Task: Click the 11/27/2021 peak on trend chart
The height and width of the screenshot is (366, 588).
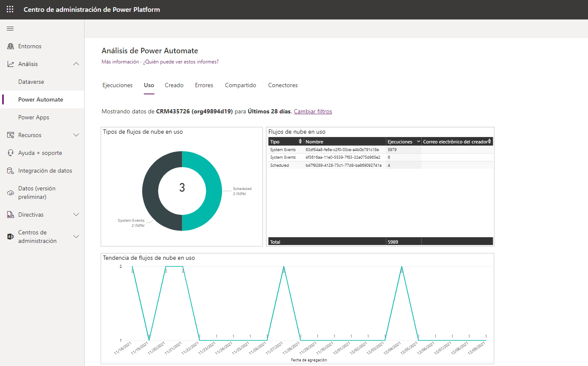Action: (x=283, y=267)
